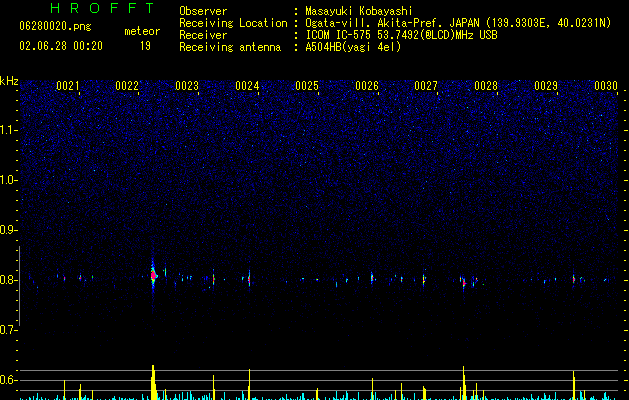Click the 0.9 kHz axis label
This screenshot has width=629, height=400.
tap(9, 230)
